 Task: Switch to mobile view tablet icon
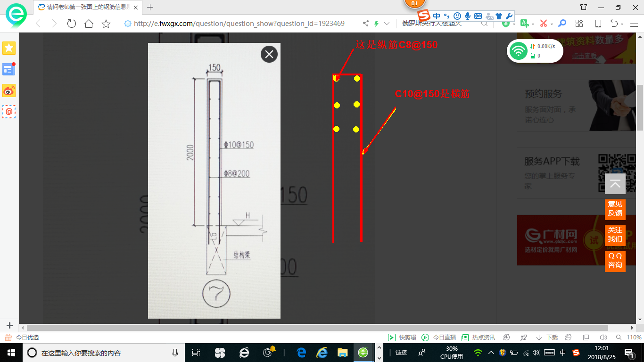click(x=598, y=24)
